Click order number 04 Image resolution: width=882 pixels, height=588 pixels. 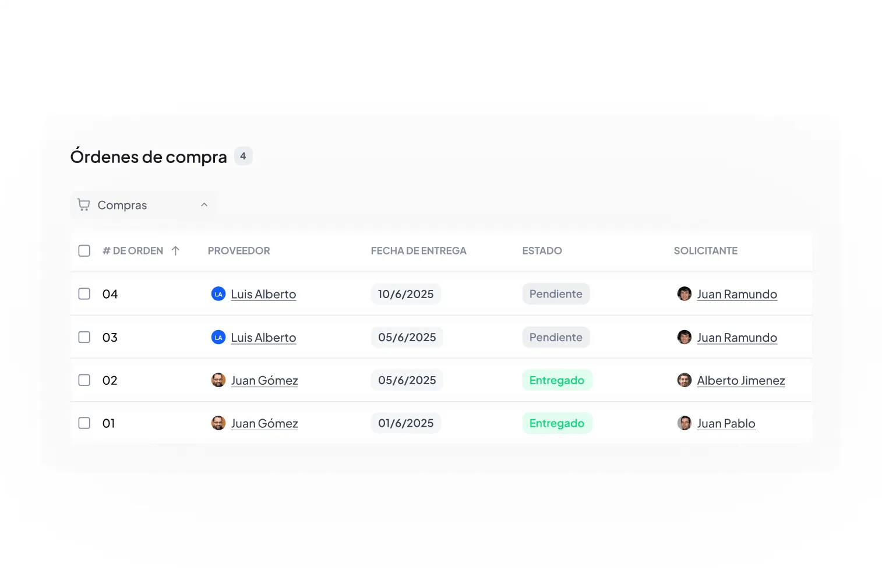[110, 294]
